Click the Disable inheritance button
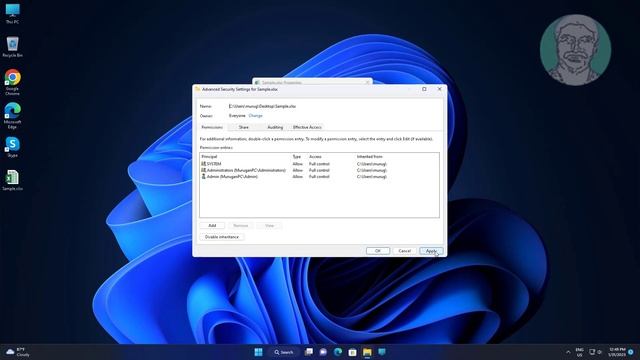640x360 pixels. 222,237
